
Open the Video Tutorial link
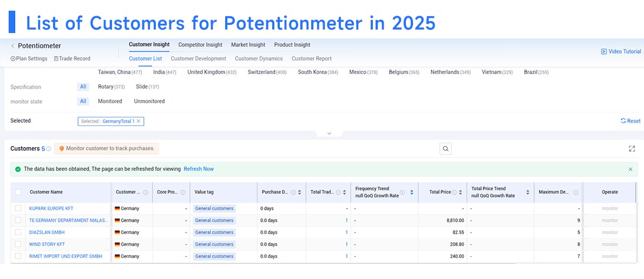click(621, 51)
